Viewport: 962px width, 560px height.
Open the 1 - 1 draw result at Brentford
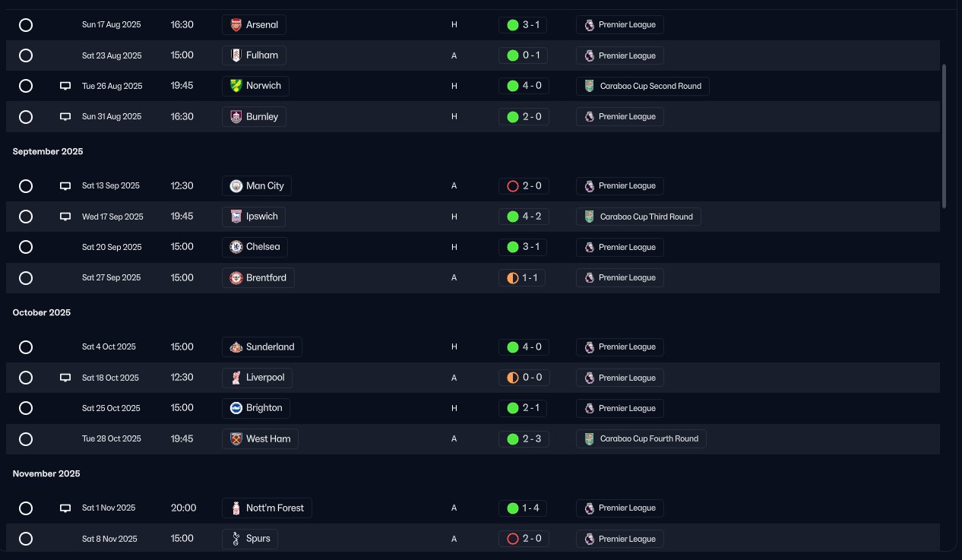pos(522,278)
